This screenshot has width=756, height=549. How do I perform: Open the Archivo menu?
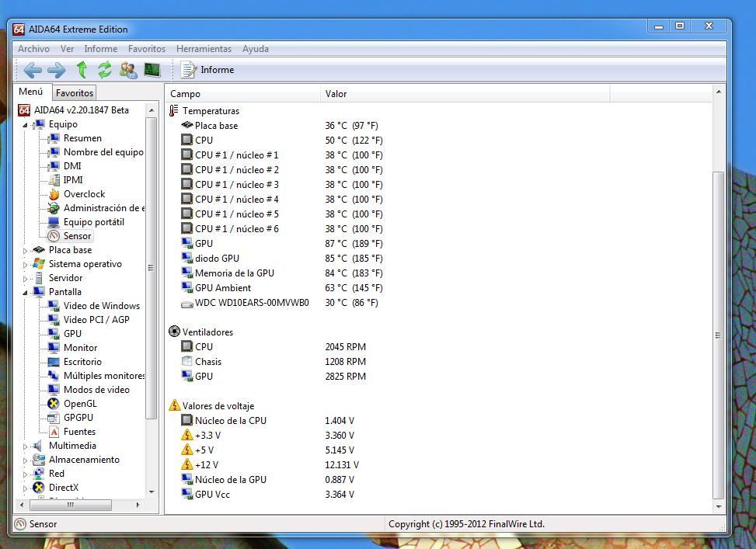tap(33, 49)
